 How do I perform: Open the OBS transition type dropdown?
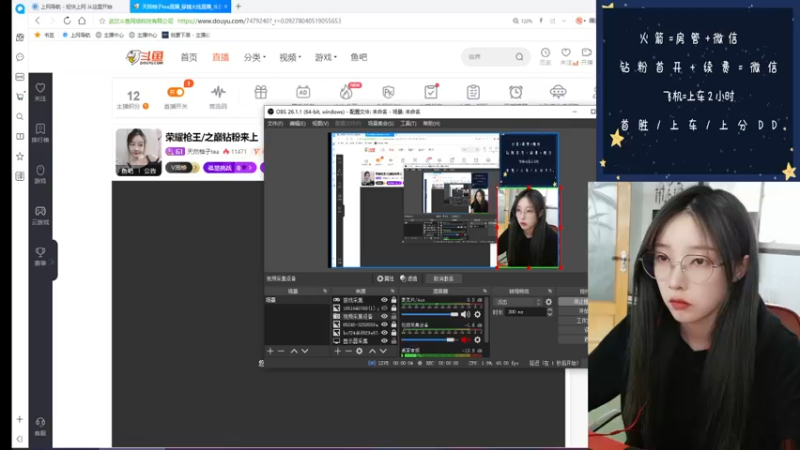(x=517, y=302)
